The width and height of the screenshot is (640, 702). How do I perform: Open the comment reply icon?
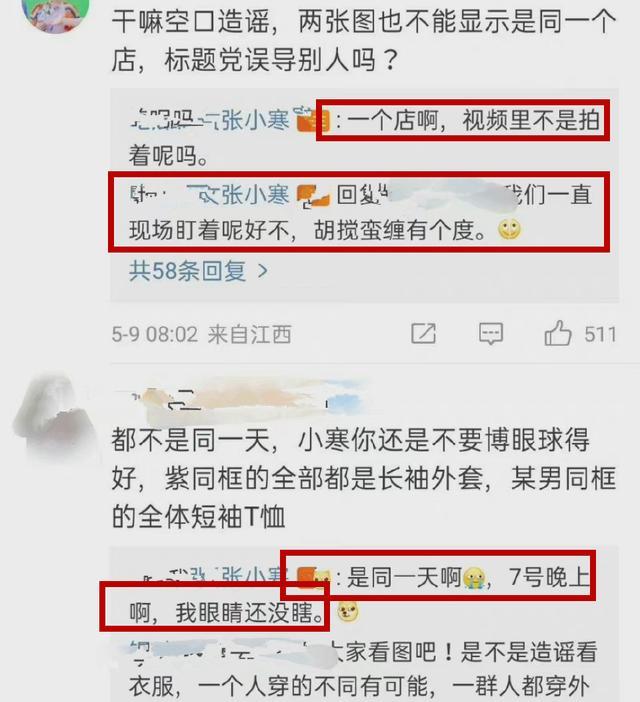491,334
